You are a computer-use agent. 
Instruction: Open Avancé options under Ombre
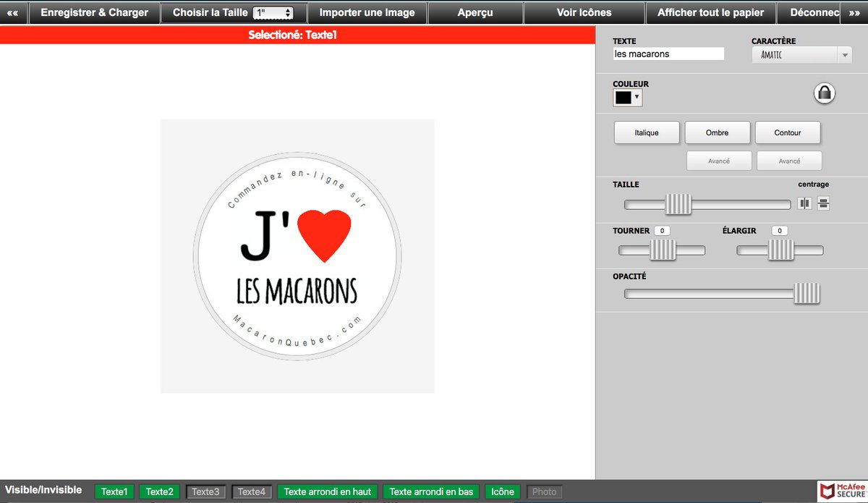click(x=719, y=161)
